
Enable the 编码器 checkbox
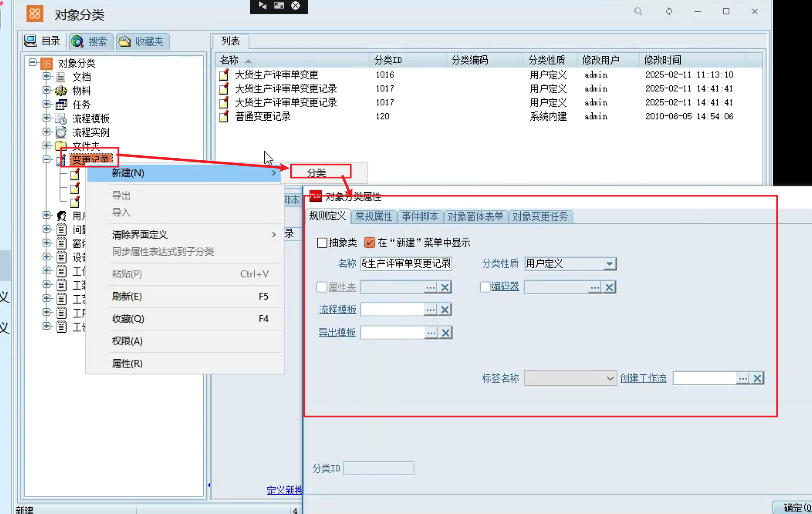pos(485,287)
